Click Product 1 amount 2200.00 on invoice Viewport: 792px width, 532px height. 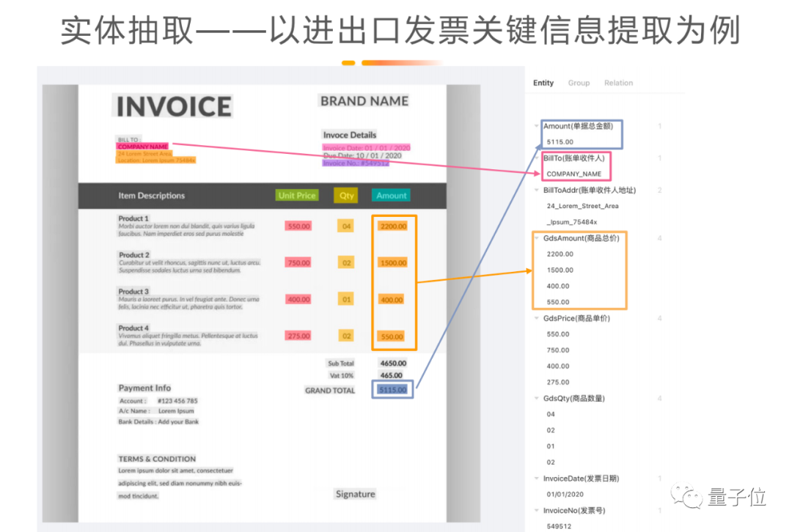394,226
